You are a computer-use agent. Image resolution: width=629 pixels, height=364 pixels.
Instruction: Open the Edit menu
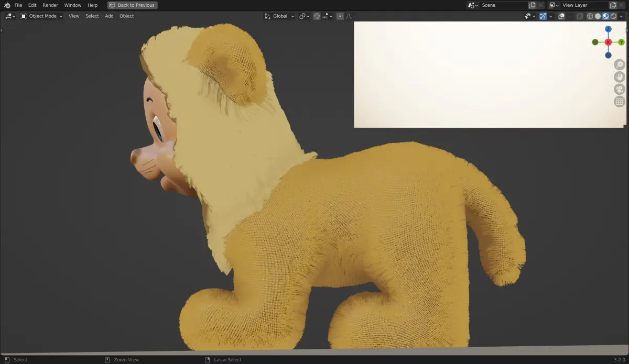coord(32,5)
